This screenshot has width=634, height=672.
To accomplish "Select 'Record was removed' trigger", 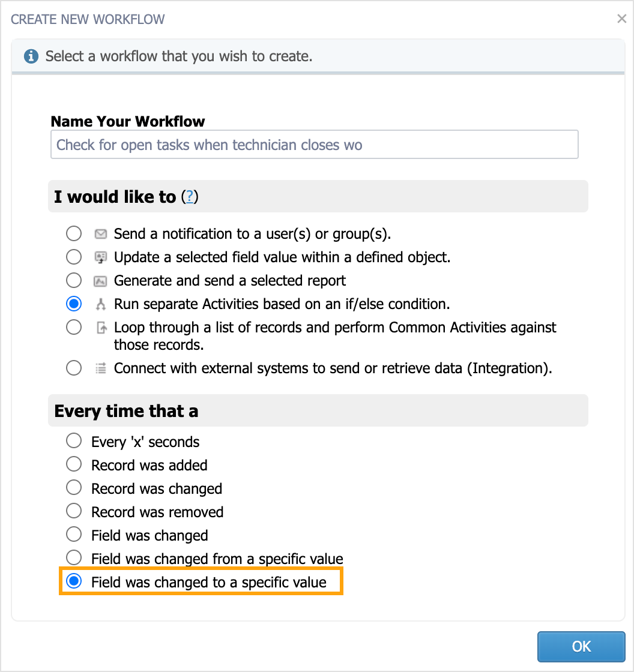I will click(x=74, y=511).
